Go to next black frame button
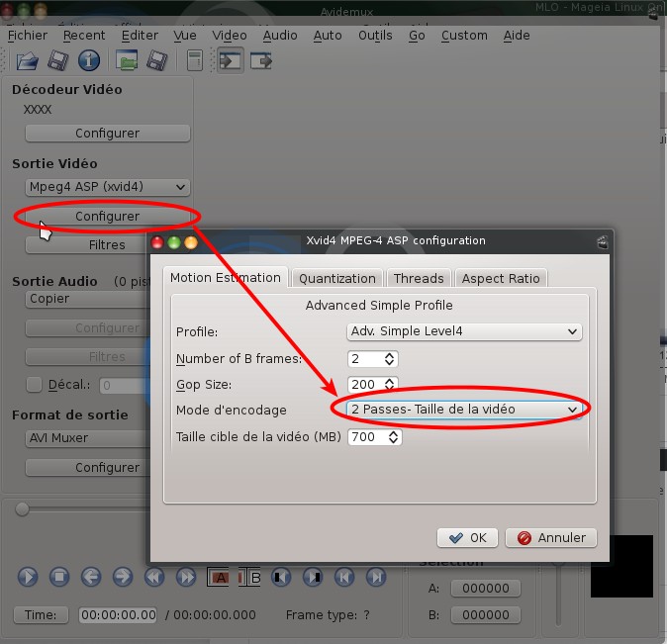 tap(313, 577)
